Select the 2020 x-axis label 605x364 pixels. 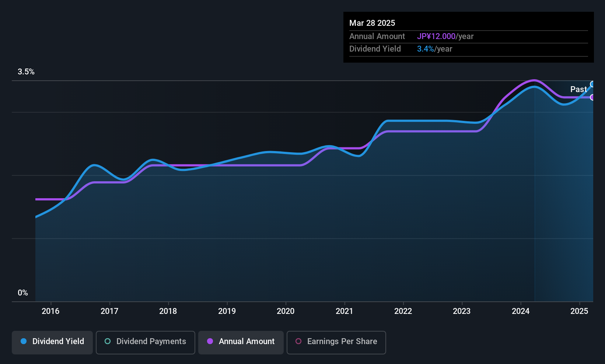[x=286, y=311]
